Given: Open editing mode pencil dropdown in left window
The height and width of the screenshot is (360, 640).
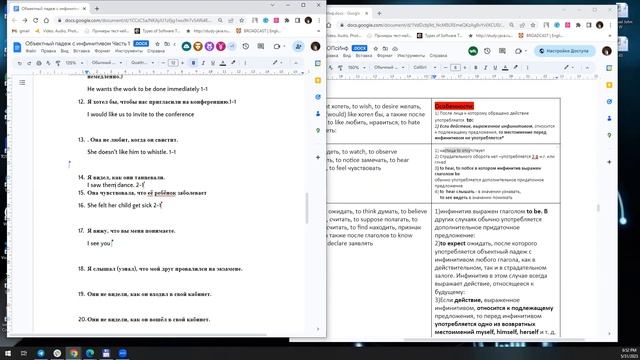Looking at the screenshot, I should (278, 63).
